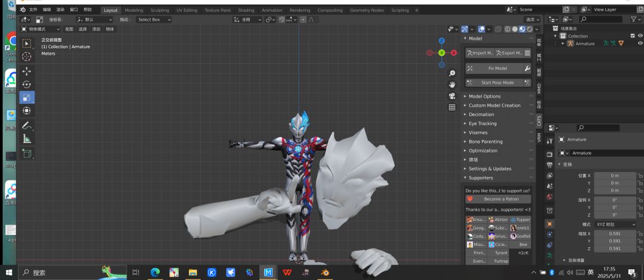Choose the Rotate tool

coord(27,85)
